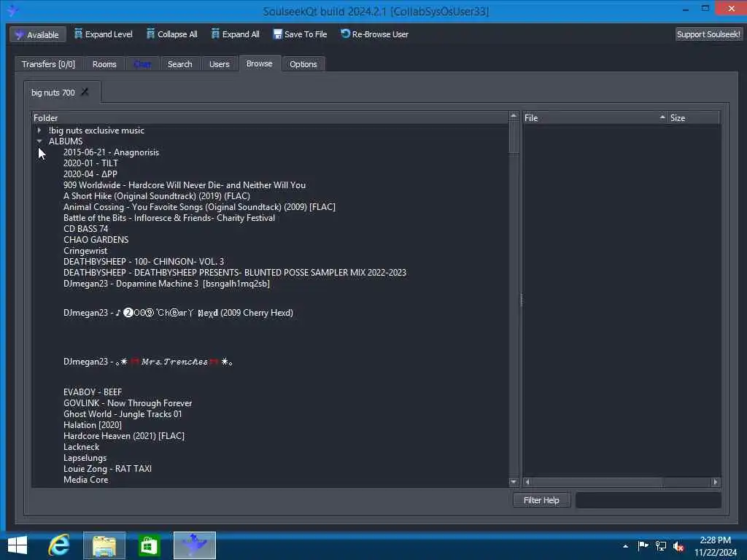Select Hardcore Heaven (2021) [FLAC] folder
Image resolution: width=747 pixels, height=560 pixels.
tap(124, 436)
